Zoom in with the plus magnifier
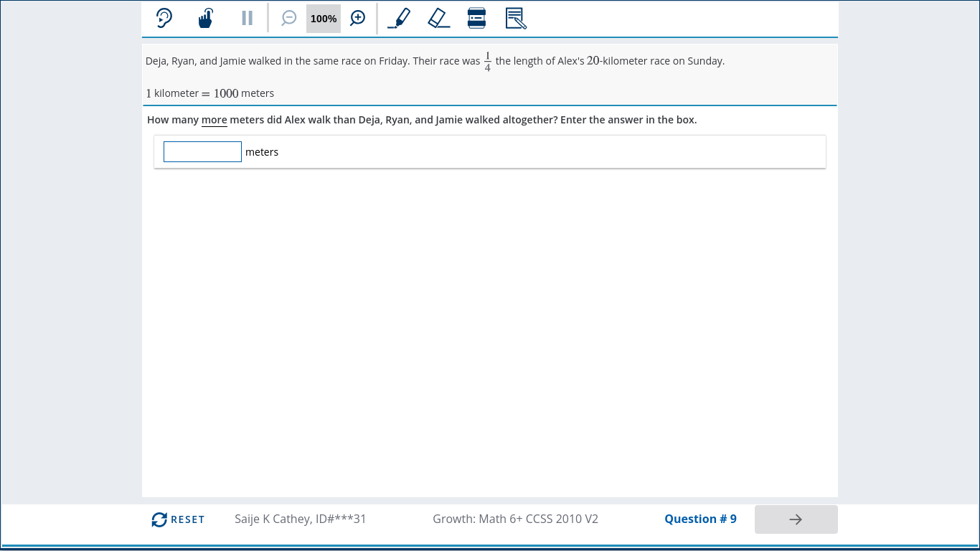 click(x=358, y=18)
